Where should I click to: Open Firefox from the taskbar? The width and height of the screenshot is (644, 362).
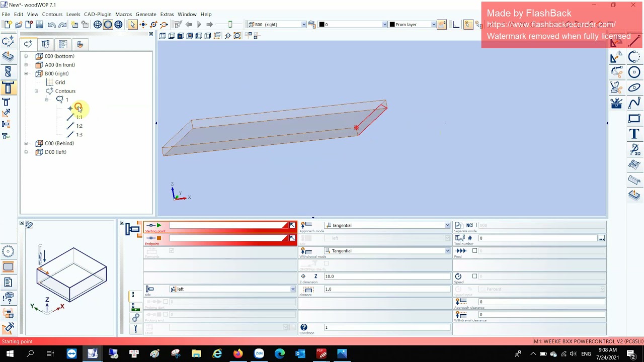[237, 353]
